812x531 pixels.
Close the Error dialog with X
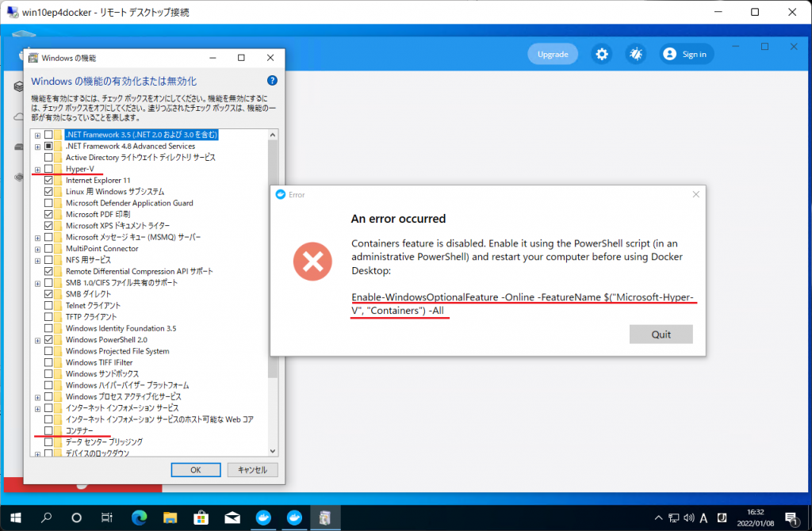pos(695,195)
